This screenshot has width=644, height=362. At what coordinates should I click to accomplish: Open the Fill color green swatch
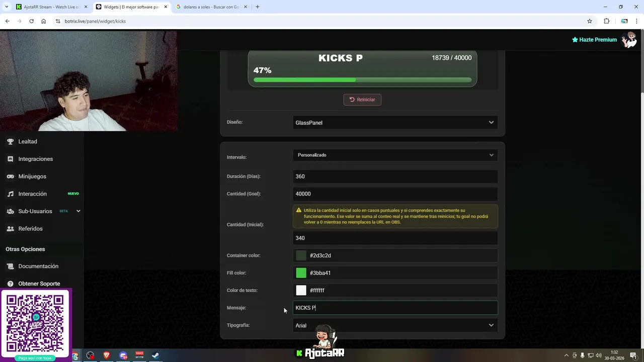pyautogui.click(x=301, y=273)
